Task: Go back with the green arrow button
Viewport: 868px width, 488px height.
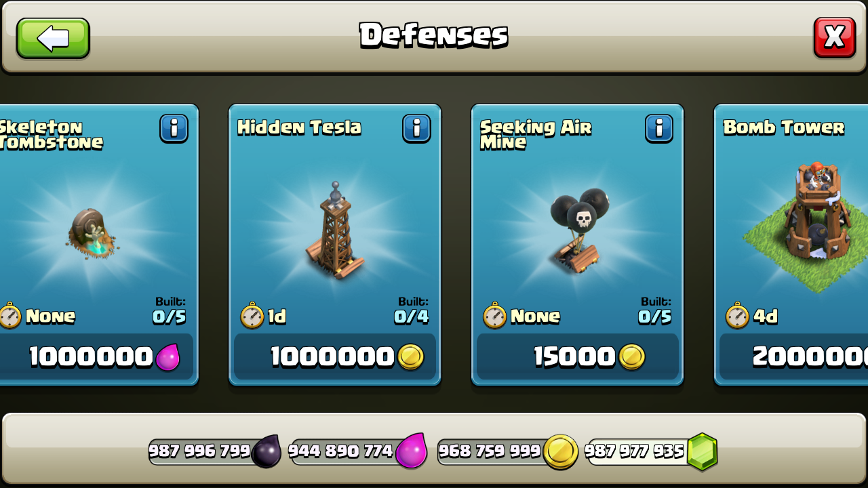Action: click(53, 38)
